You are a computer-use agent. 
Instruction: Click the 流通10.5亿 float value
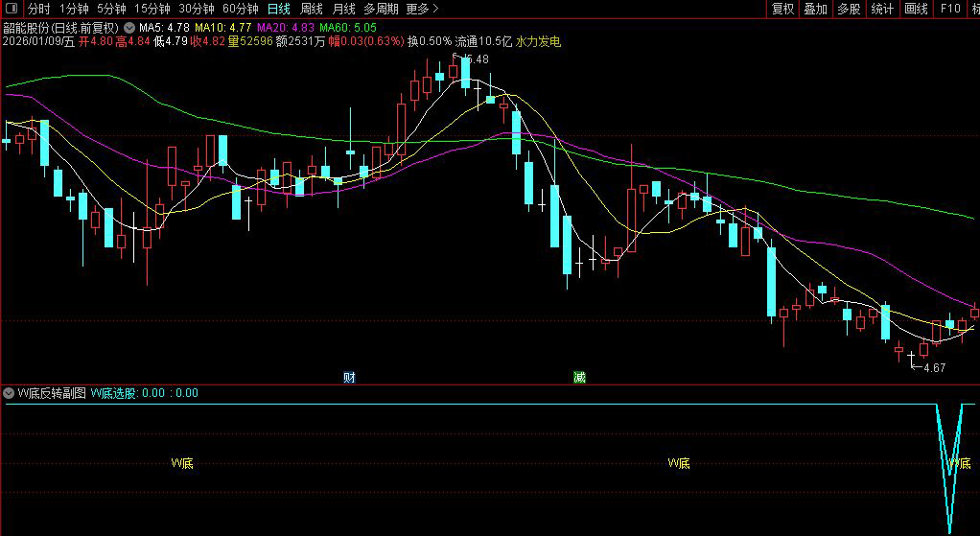(x=483, y=42)
